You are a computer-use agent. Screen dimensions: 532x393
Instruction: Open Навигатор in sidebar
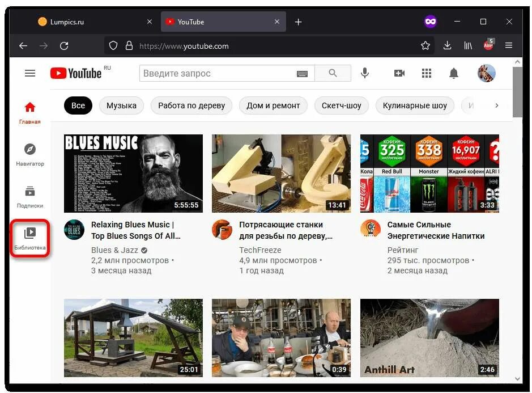coord(30,155)
